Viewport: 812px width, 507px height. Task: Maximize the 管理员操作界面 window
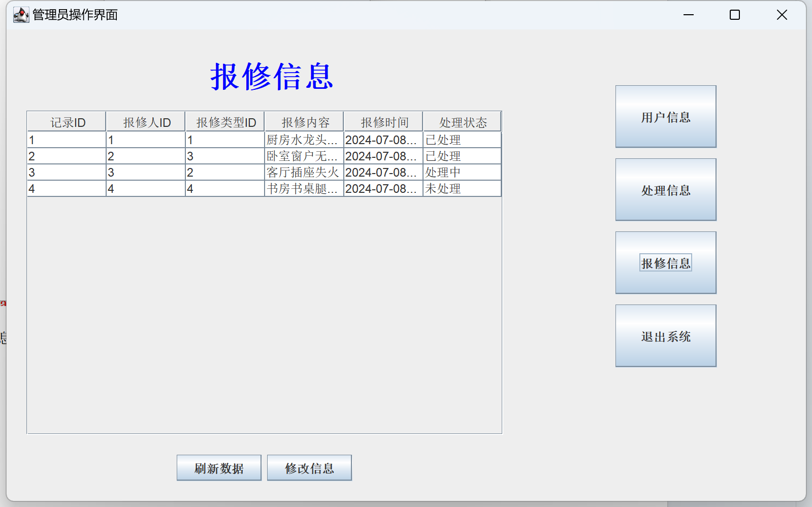pos(734,15)
